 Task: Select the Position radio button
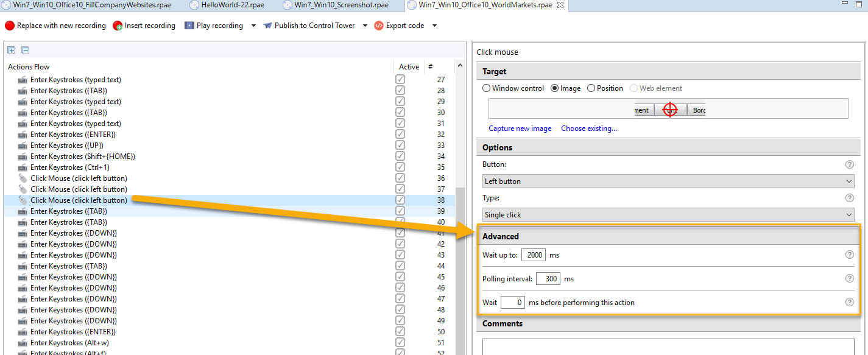(591, 88)
